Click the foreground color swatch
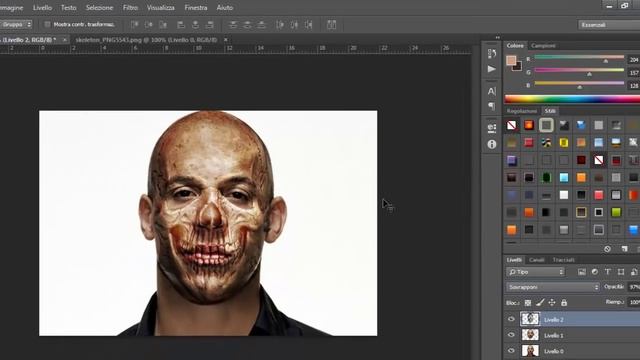 (x=511, y=60)
